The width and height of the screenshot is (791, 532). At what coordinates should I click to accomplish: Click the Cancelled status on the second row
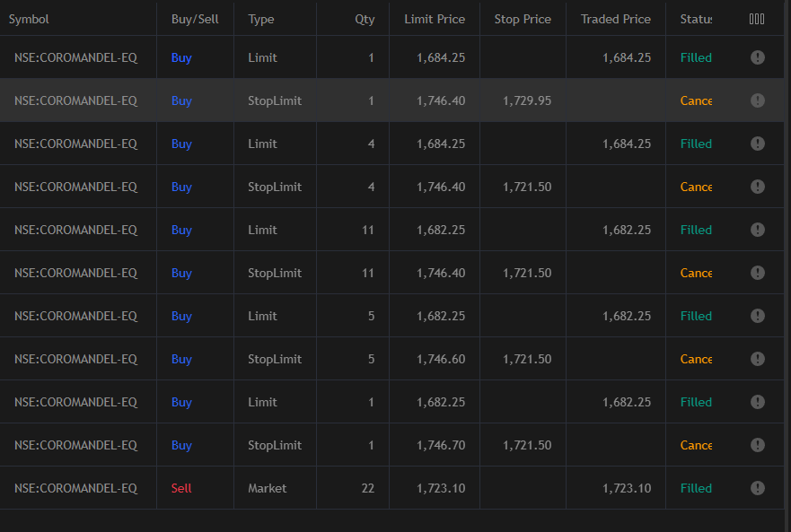pyautogui.click(x=696, y=100)
